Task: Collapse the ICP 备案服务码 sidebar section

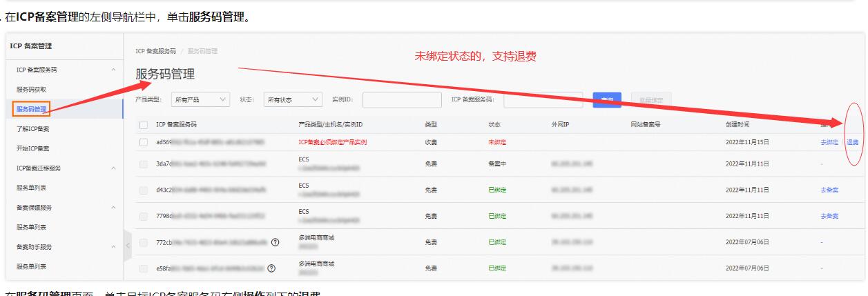Action: 113,70
